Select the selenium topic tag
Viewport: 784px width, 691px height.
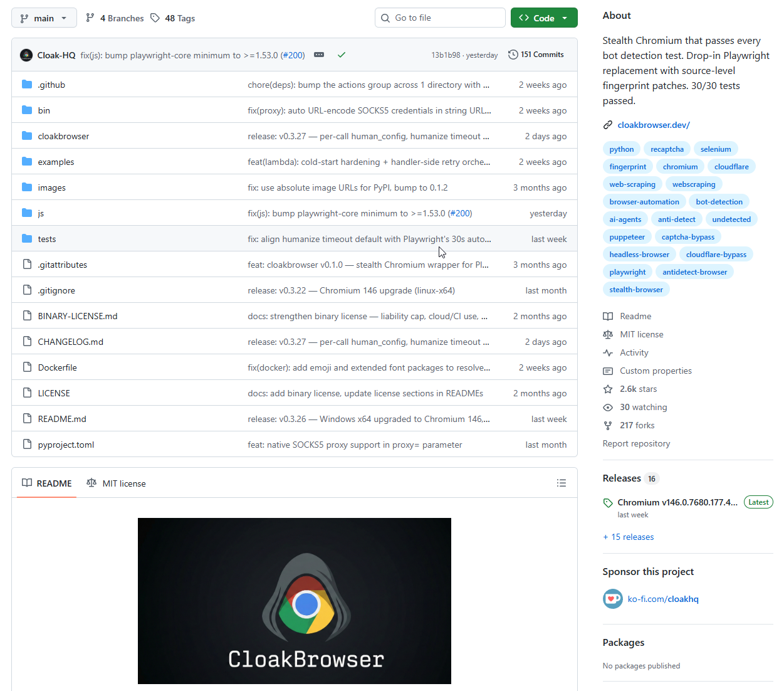pyautogui.click(x=716, y=149)
